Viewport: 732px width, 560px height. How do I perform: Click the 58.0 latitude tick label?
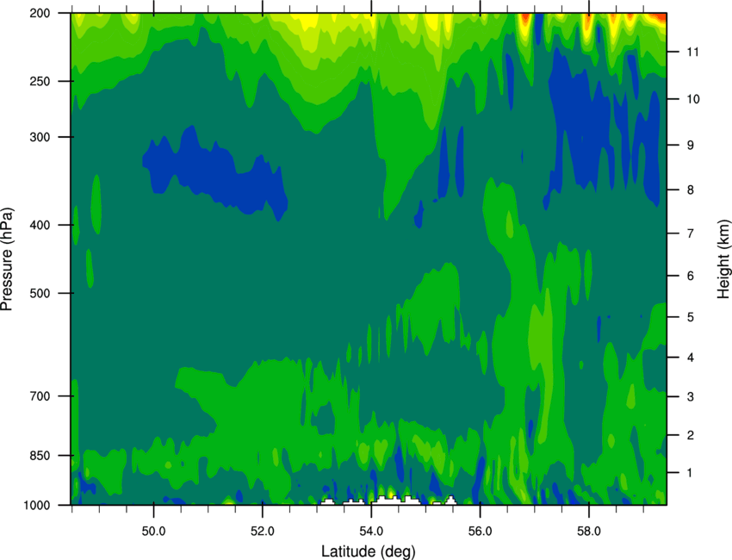click(x=589, y=532)
